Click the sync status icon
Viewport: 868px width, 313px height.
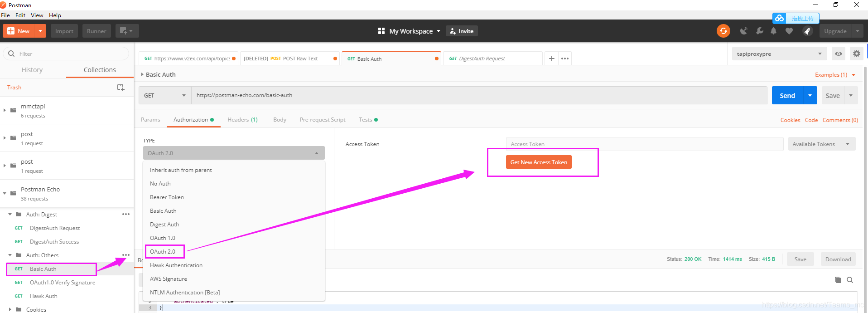(723, 31)
